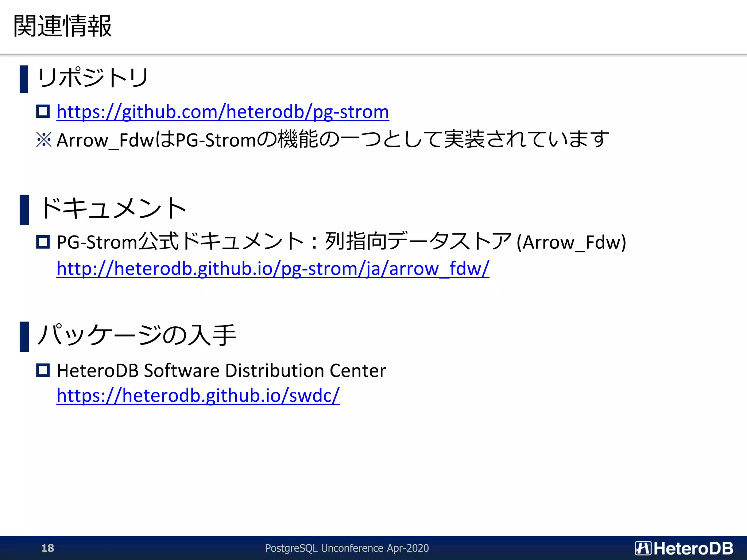Click the PG-Strom公式ドキュメント description line
Viewport: 747px width, 560px height.
pos(341,242)
